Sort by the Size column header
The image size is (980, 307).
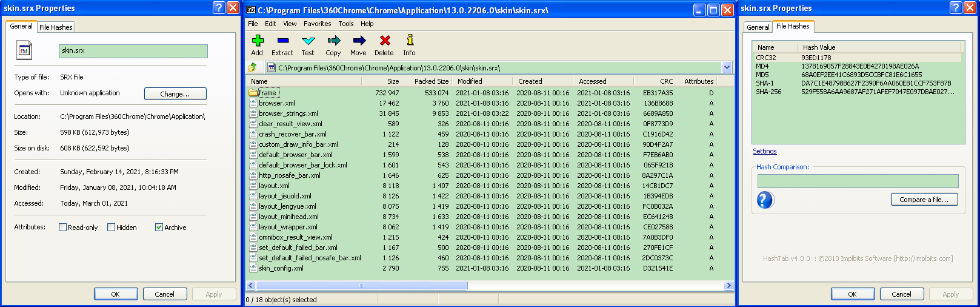[382, 81]
